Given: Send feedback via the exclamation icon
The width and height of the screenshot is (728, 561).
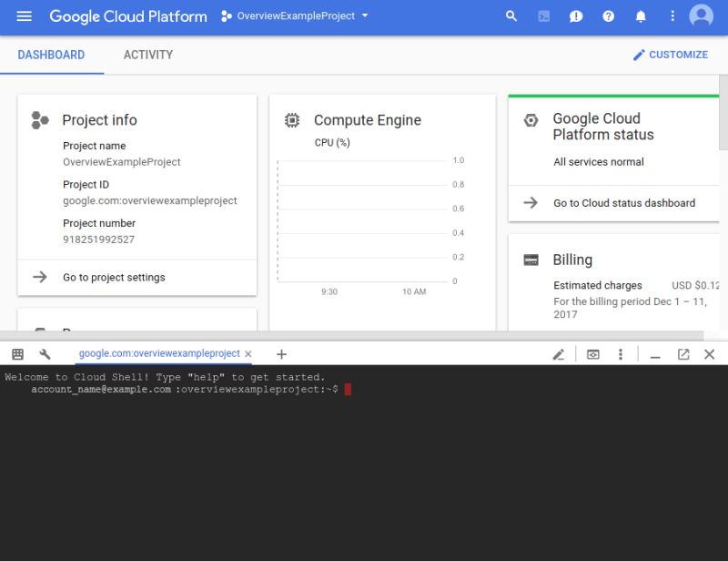Looking at the screenshot, I should [575, 15].
